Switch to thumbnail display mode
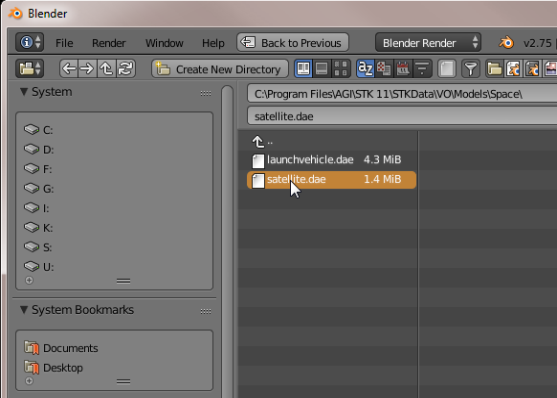The image size is (557, 398). pos(341,69)
